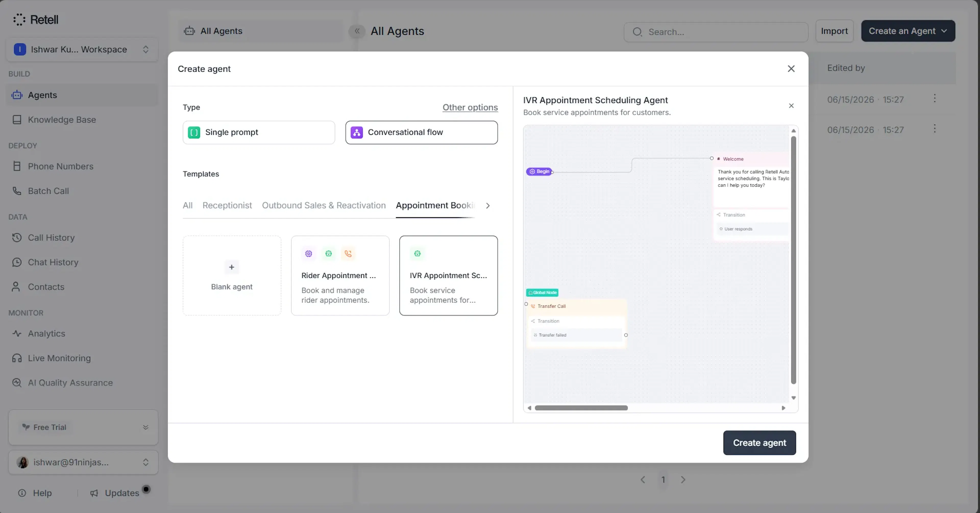This screenshot has height=513, width=980.
Task: Open Updates announcements
Action: coord(115,493)
